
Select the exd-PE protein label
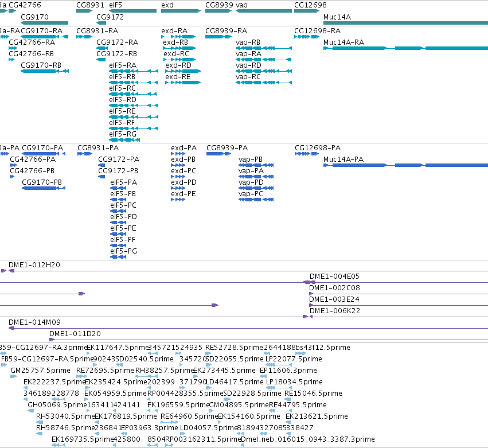[184, 194]
